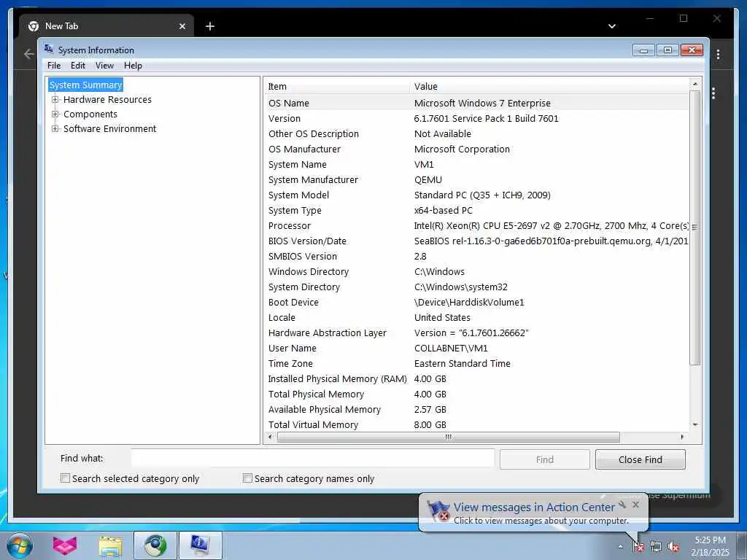Click the System Information title bar icon

(49, 49)
